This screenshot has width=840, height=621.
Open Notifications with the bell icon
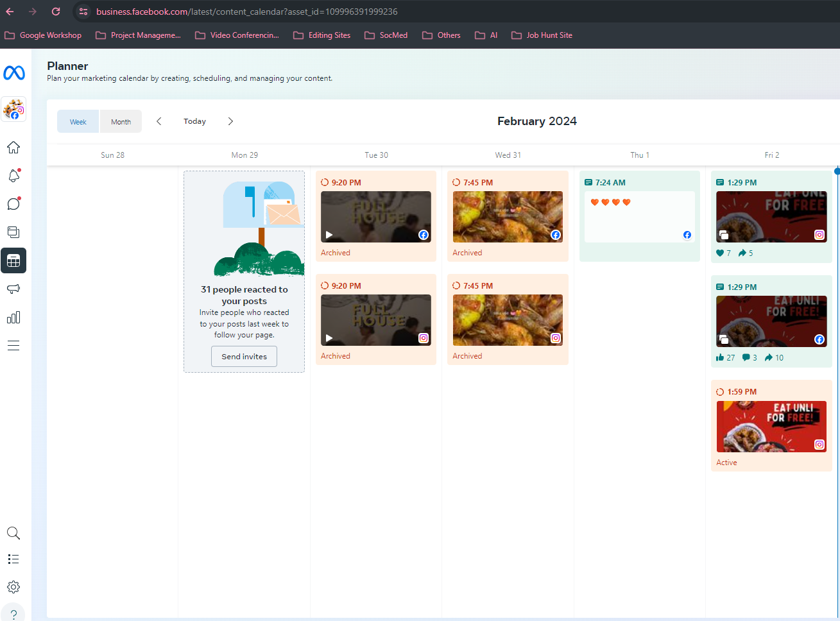click(x=13, y=176)
